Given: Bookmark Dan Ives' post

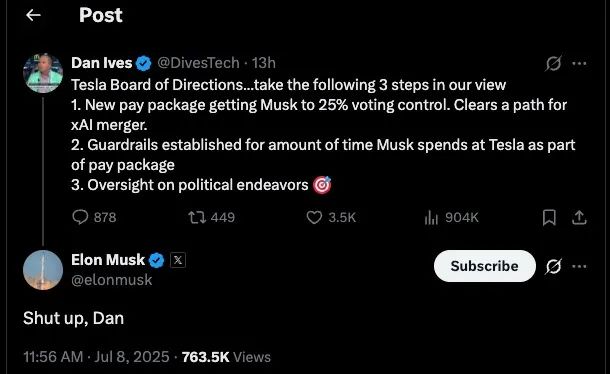Looking at the screenshot, I should pos(549,217).
